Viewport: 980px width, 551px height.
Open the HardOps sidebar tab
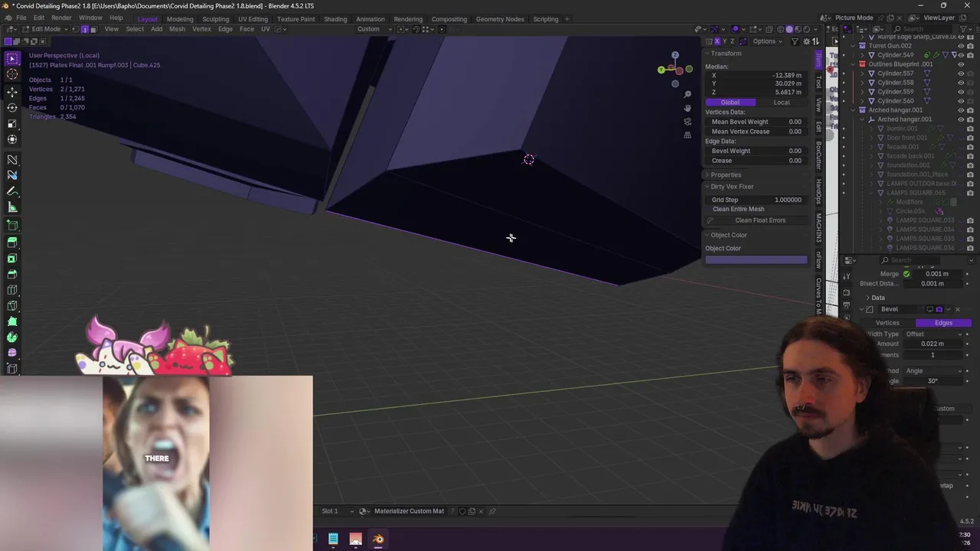[x=818, y=191]
